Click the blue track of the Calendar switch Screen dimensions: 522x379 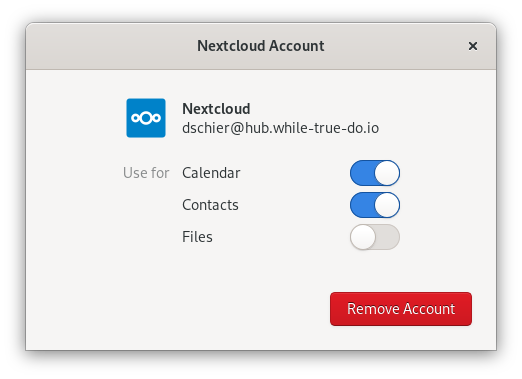click(362, 173)
